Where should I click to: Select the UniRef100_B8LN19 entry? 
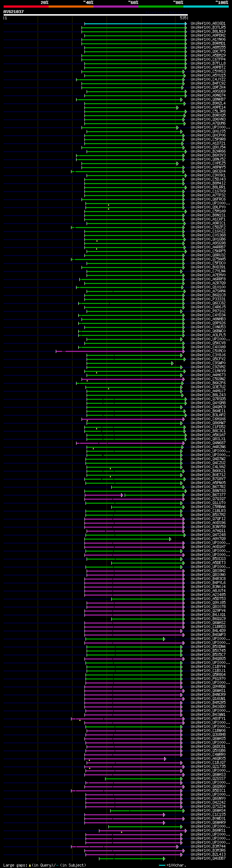(x=208, y=32)
